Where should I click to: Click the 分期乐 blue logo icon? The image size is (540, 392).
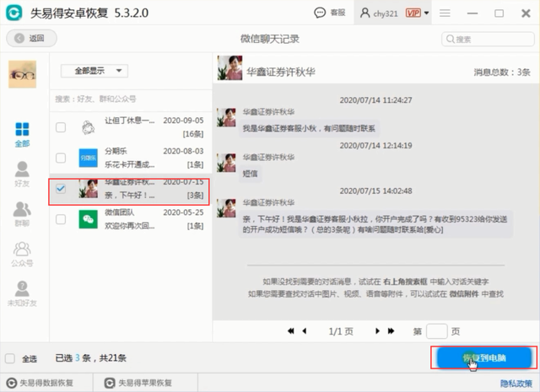click(88, 158)
